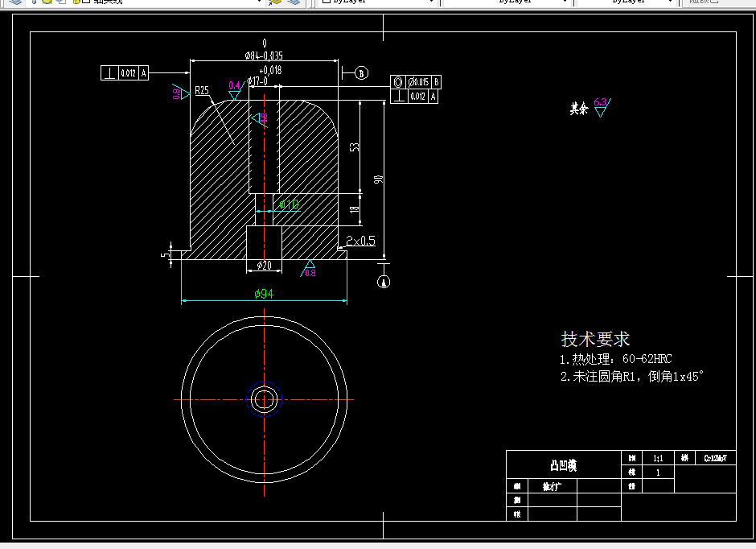Select the +0.018 upper tolerance text

coord(270,70)
